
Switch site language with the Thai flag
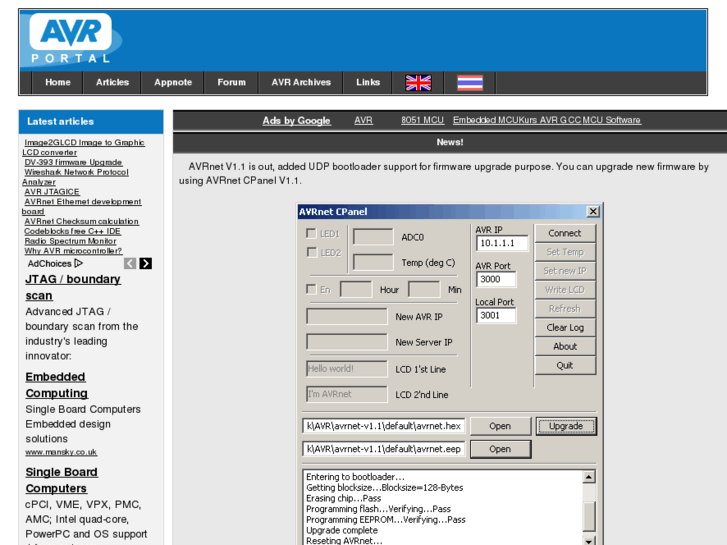pos(470,83)
